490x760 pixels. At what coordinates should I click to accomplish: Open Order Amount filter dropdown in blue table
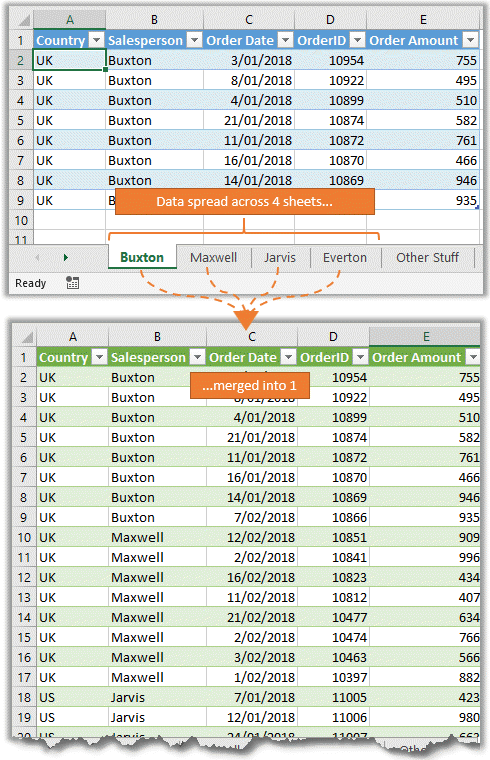[x=470, y=40]
